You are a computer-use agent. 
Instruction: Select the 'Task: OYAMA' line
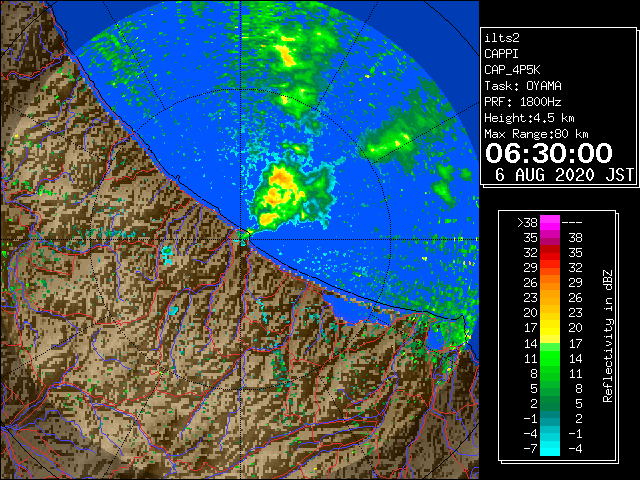tap(523, 86)
